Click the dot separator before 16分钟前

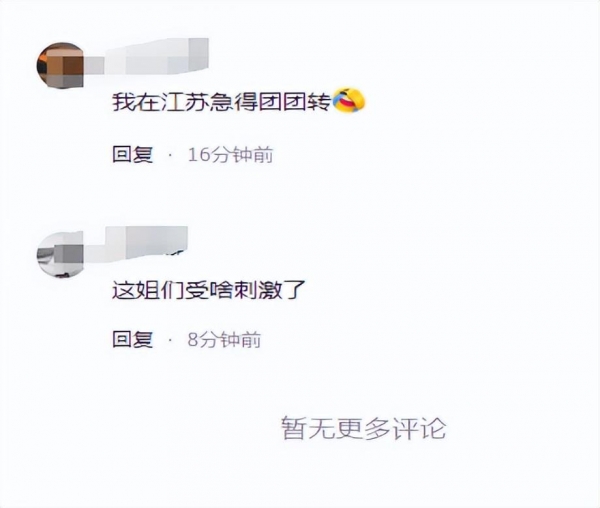(x=170, y=155)
